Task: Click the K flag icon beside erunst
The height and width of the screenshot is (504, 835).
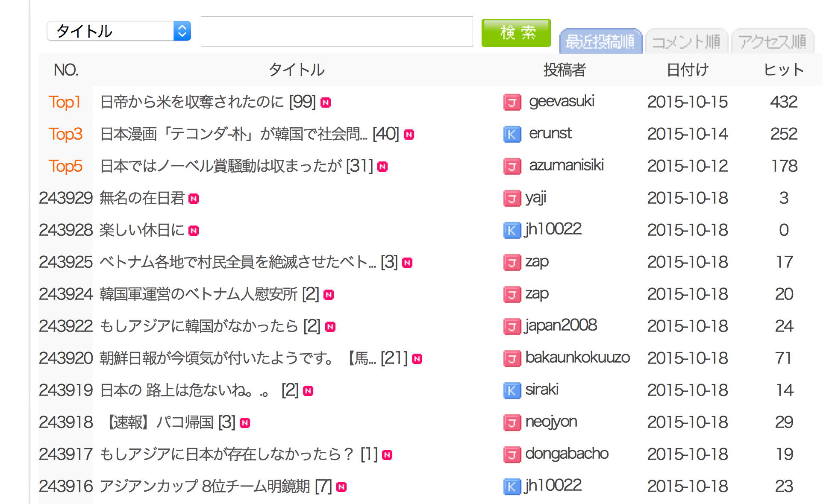Action: (512, 135)
